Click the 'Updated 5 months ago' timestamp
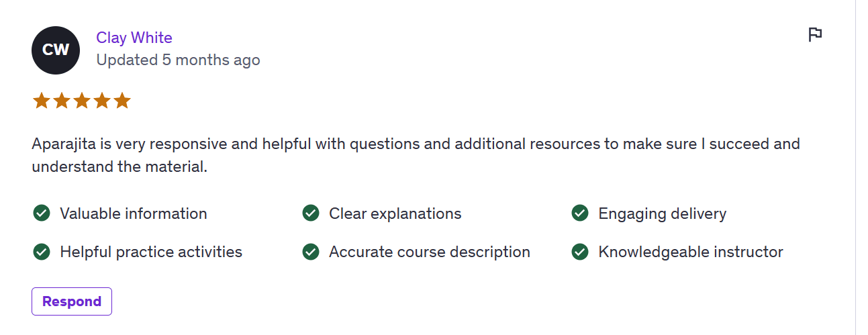Viewport: 868px width, 335px height. point(178,60)
